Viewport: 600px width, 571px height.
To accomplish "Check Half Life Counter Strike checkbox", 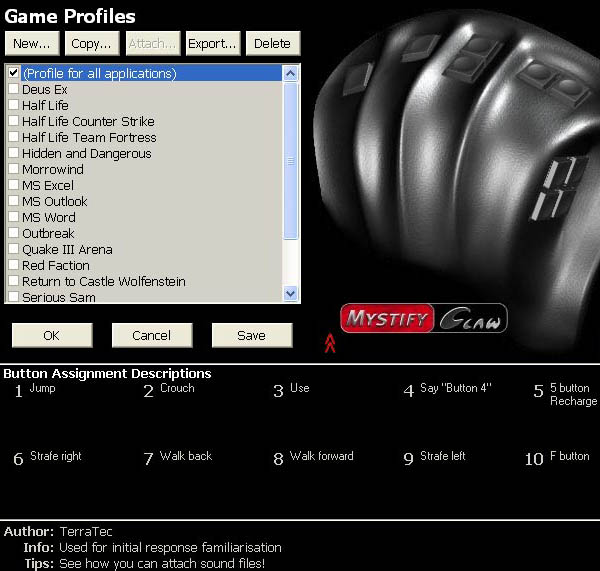I will pyautogui.click(x=14, y=121).
